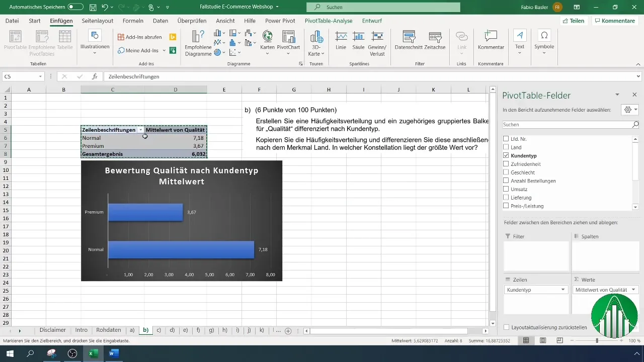Open the PivotTable-Felder tools gear dropdown
Screen dimensions: 644x362
coord(629,110)
